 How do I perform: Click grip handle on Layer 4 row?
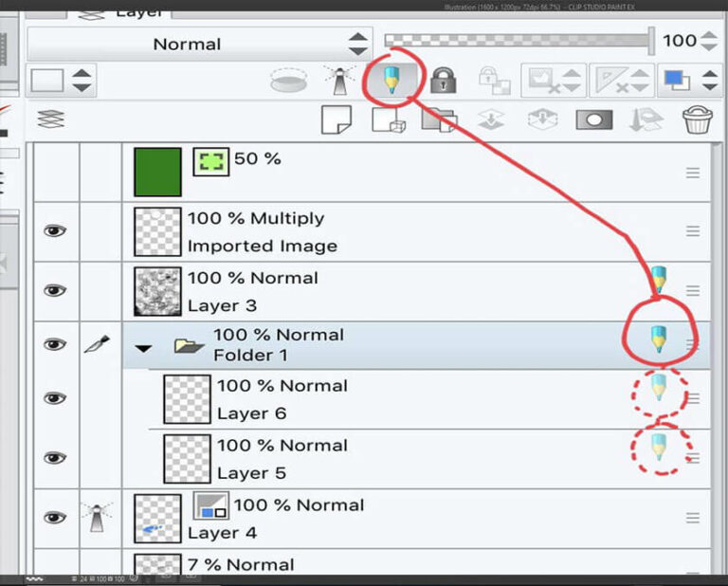pos(693,518)
